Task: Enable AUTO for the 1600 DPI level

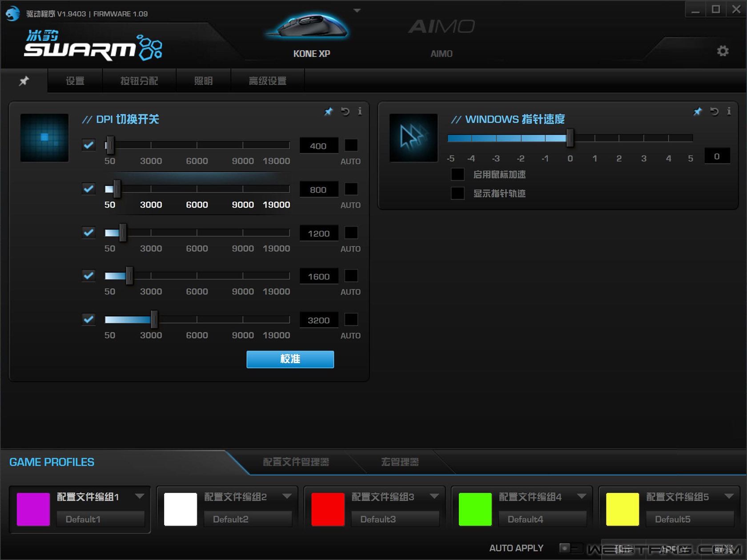Action: coord(351,276)
